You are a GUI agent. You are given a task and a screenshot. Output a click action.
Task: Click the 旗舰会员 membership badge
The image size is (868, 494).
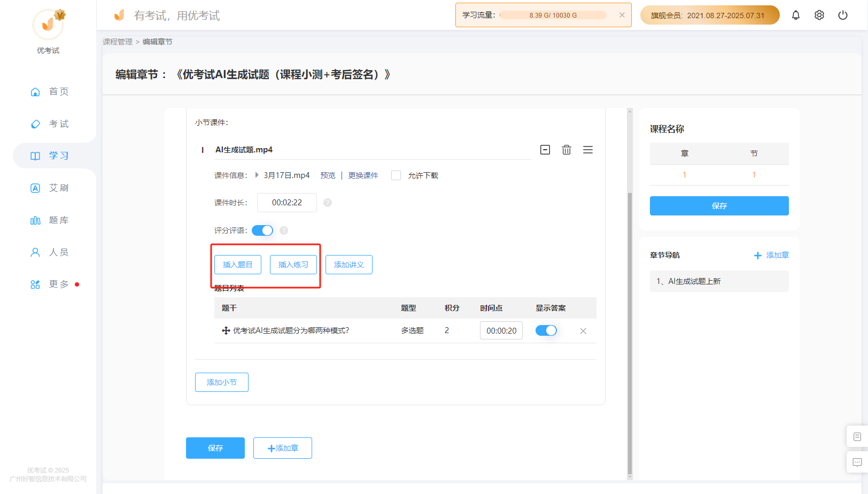click(710, 15)
